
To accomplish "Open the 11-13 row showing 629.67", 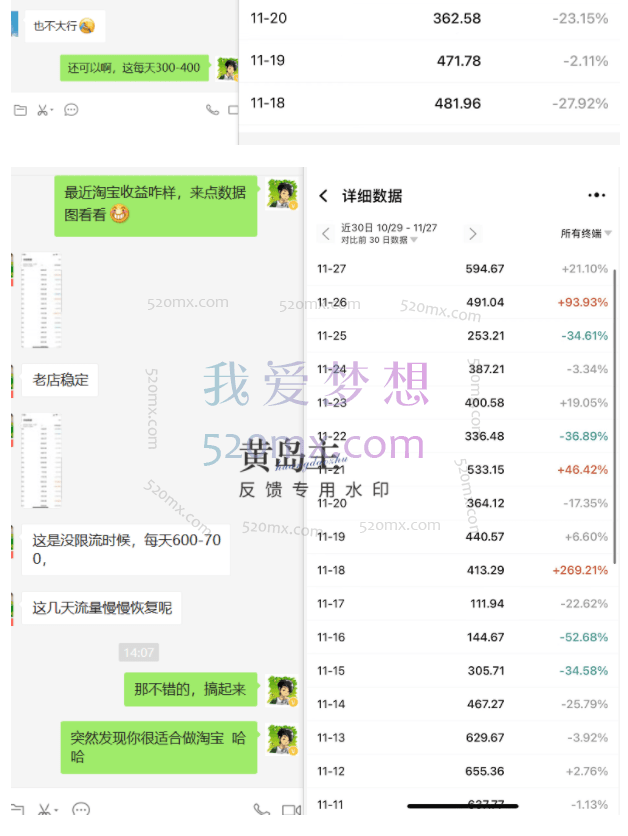I will (x=462, y=738).
